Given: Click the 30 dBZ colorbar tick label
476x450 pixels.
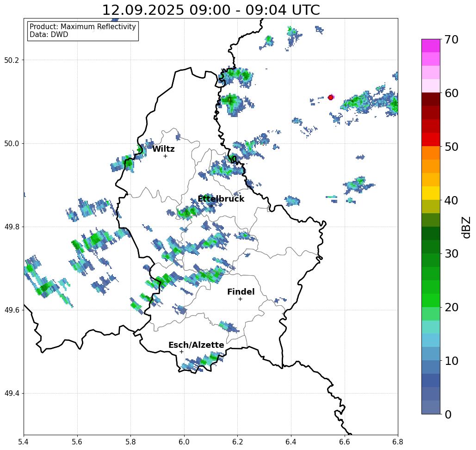Looking at the screenshot, I should tap(451, 254).
